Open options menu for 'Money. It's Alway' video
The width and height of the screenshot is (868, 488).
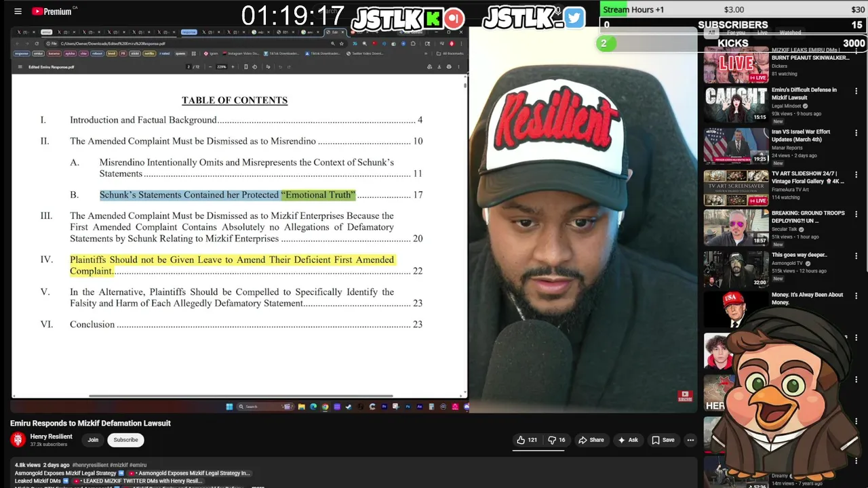856,296
